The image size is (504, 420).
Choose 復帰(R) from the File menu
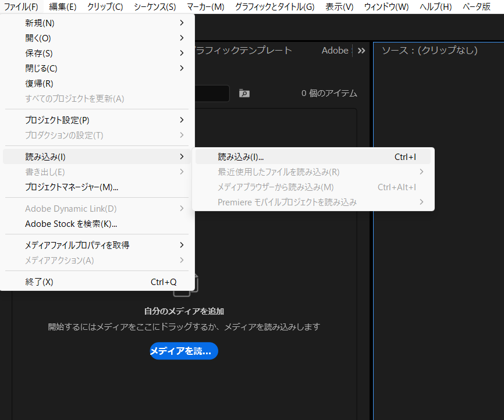coord(97,83)
